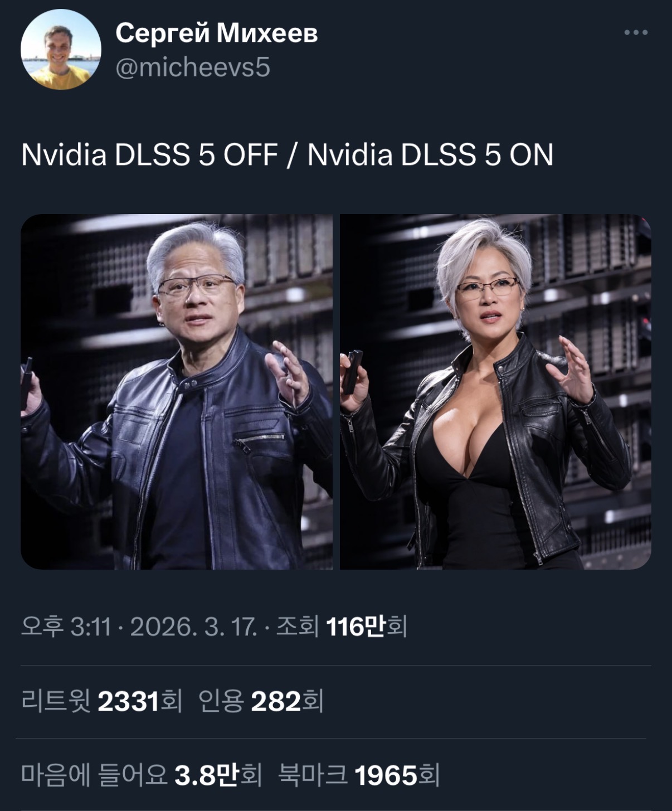Screen dimensions: 672x811
Task: Click the 282 quote count number
Action: point(276,701)
